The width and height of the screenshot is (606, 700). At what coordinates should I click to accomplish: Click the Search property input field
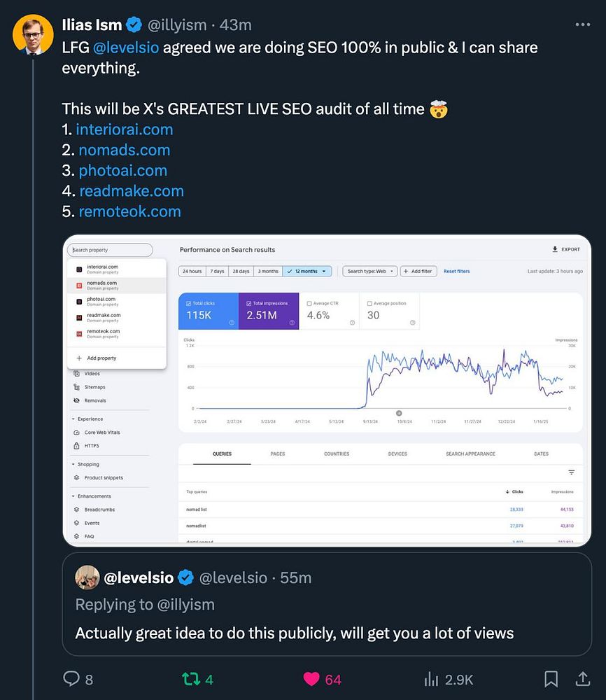tap(110, 250)
